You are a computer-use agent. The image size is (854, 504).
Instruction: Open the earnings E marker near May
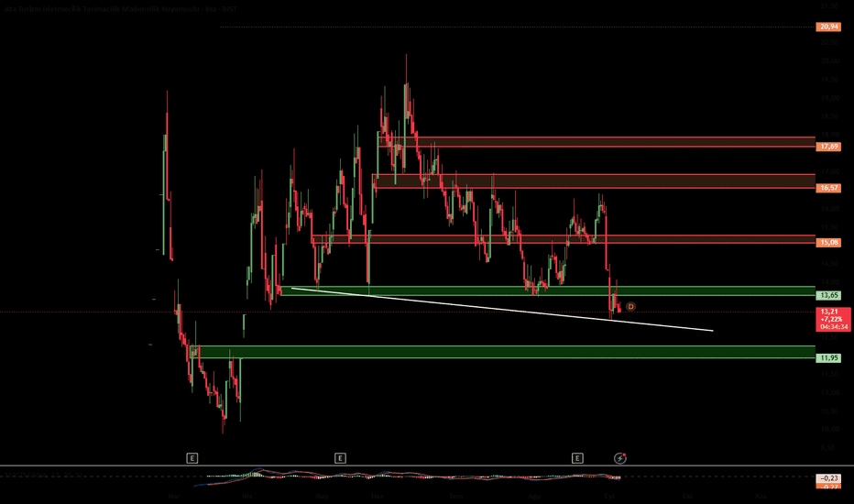[340, 458]
